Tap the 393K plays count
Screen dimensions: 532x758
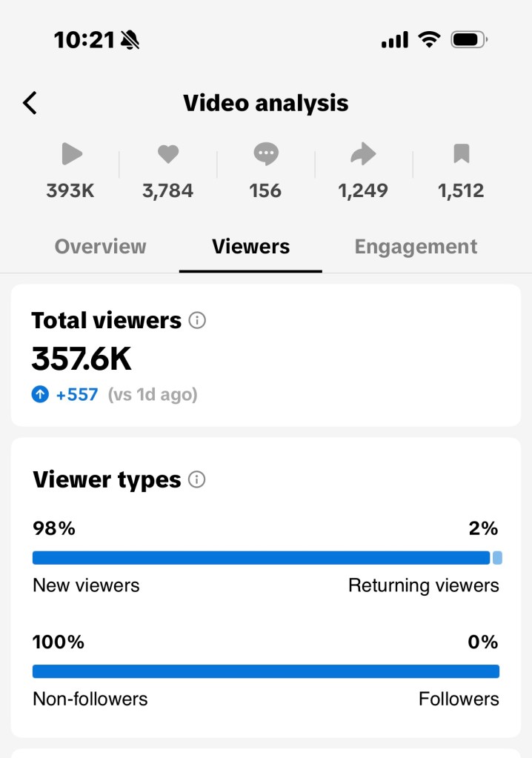point(70,191)
